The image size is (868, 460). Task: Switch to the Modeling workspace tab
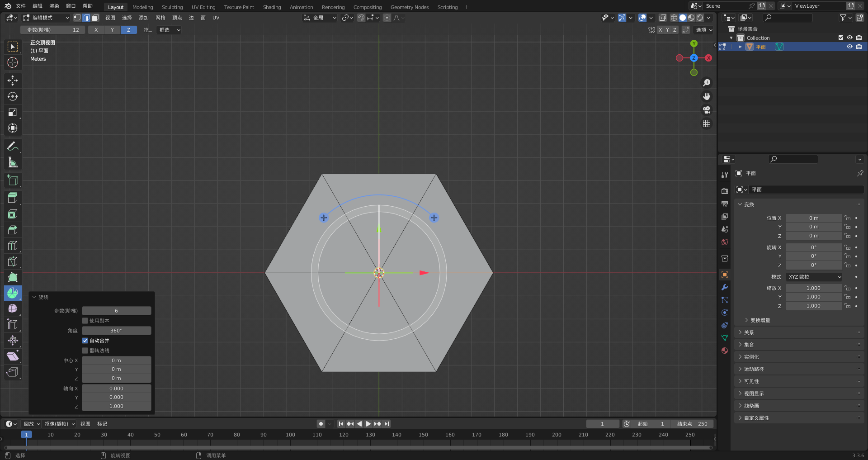142,7
